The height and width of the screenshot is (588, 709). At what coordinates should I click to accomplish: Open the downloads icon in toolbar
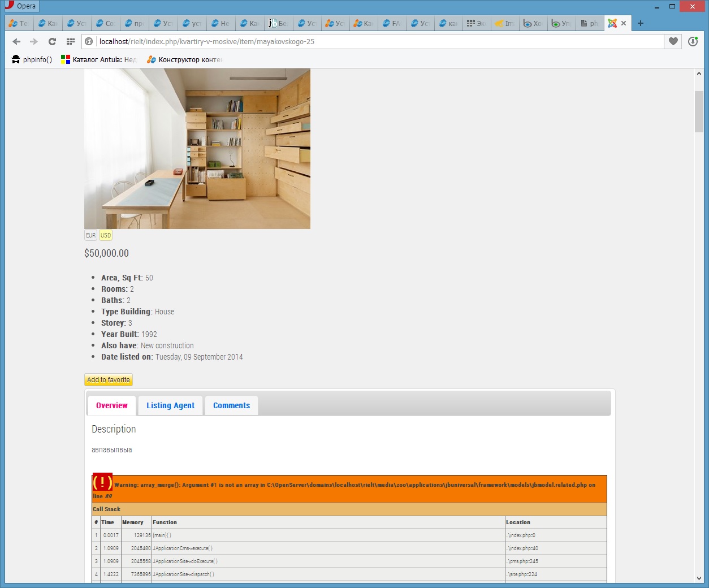point(693,41)
